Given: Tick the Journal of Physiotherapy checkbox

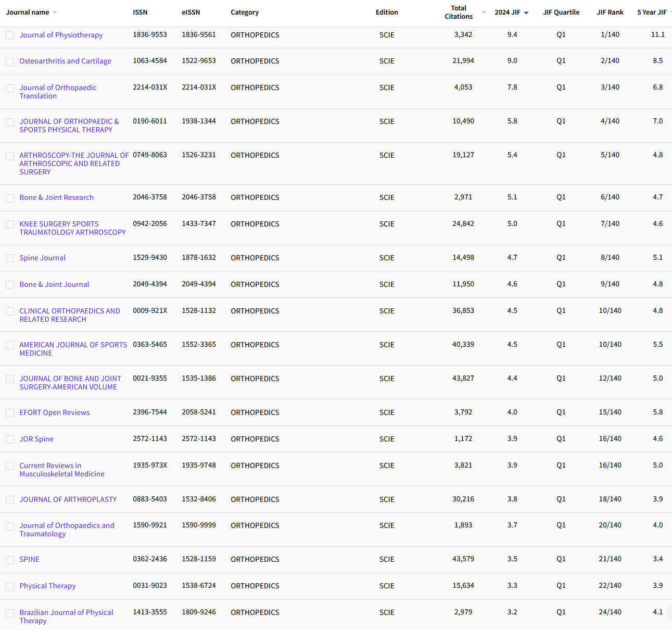Looking at the screenshot, I should [x=10, y=35].
